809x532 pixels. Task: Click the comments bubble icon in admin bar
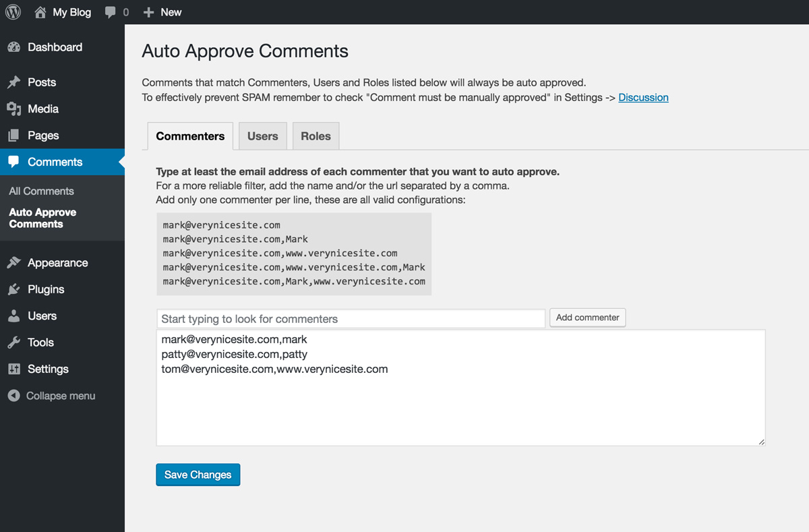[111, 12]
